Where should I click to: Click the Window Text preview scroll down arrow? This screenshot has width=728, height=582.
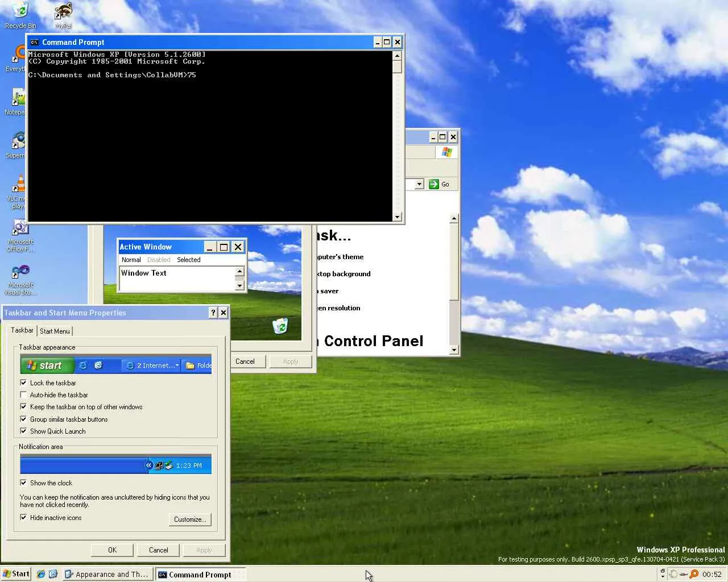click(x=239, y=286)
